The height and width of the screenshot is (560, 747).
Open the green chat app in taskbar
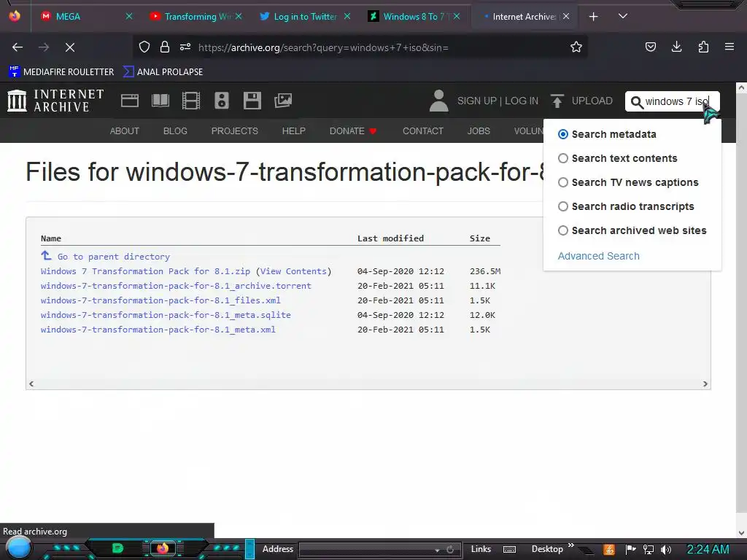pyautogui.click(x=117, y=548)
